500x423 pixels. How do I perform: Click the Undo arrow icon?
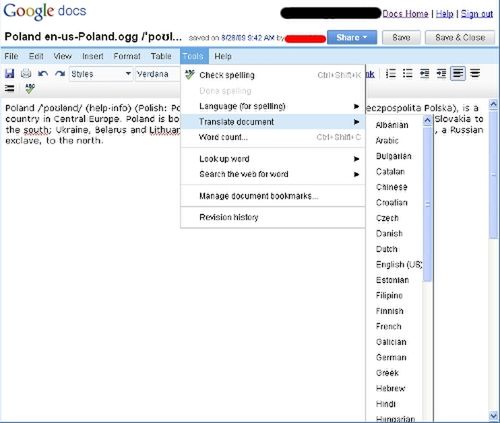[43, 74]
